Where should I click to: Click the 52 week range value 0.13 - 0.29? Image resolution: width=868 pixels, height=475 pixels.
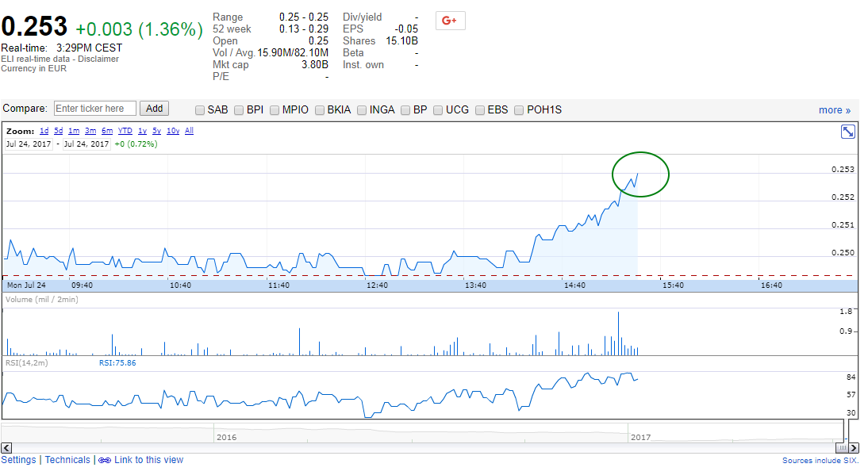click(303, 29)
